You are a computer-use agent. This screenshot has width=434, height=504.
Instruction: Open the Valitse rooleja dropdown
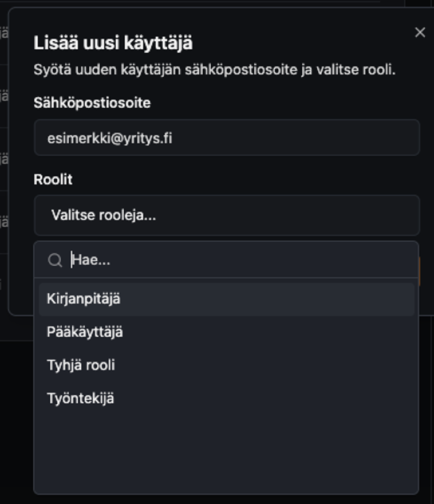coord(227,215)
